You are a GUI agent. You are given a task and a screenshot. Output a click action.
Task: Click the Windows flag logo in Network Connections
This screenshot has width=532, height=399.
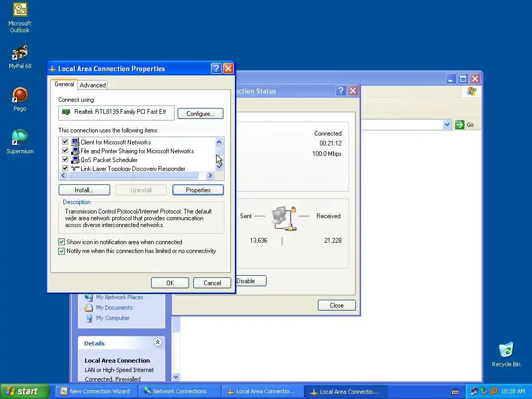pos(471,91)
